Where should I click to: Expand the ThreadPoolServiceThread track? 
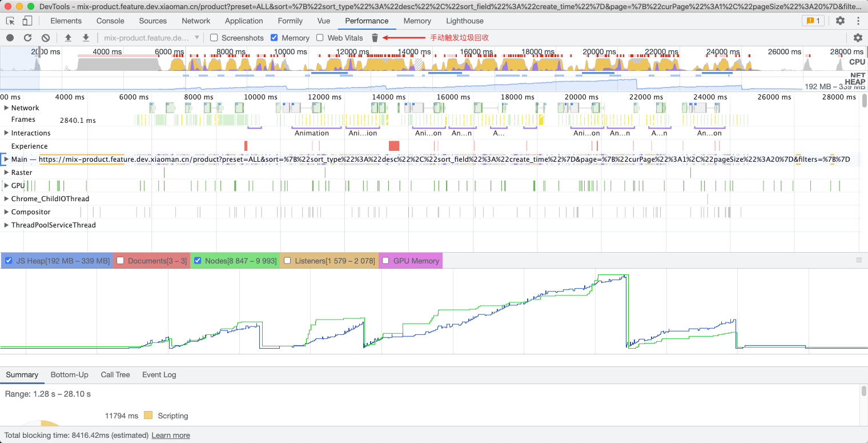(6, 225)
